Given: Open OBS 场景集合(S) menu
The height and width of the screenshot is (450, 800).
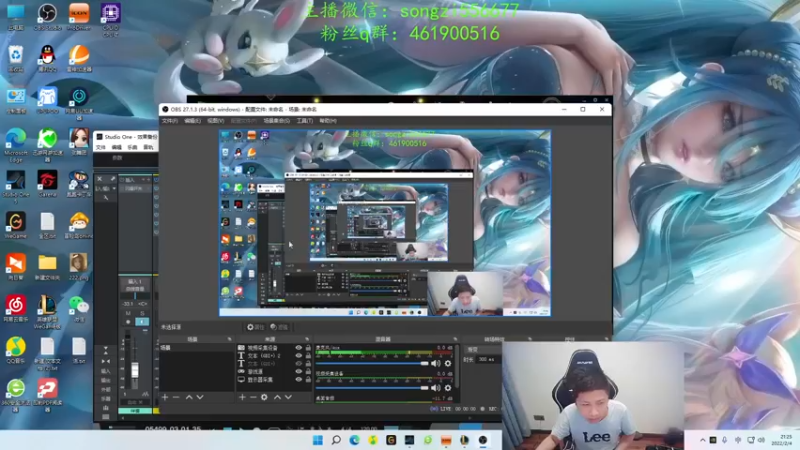Looking at the screenshot, I should [x=277, y=121].
